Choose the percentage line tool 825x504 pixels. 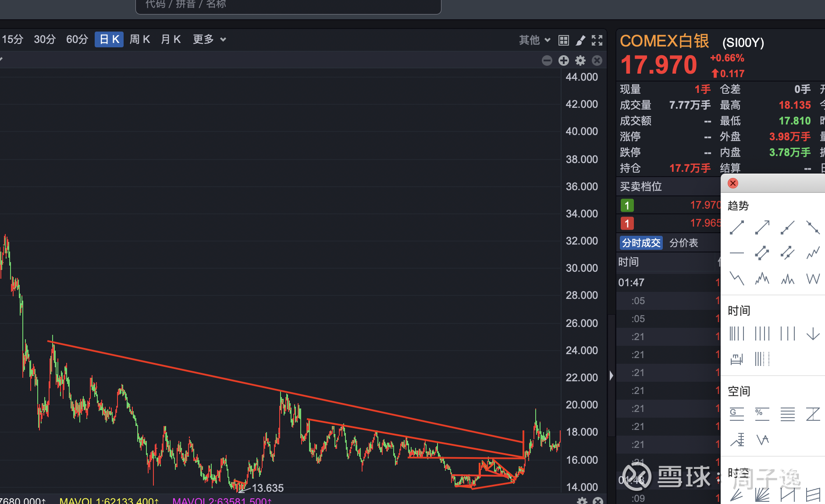pos(762,414)
